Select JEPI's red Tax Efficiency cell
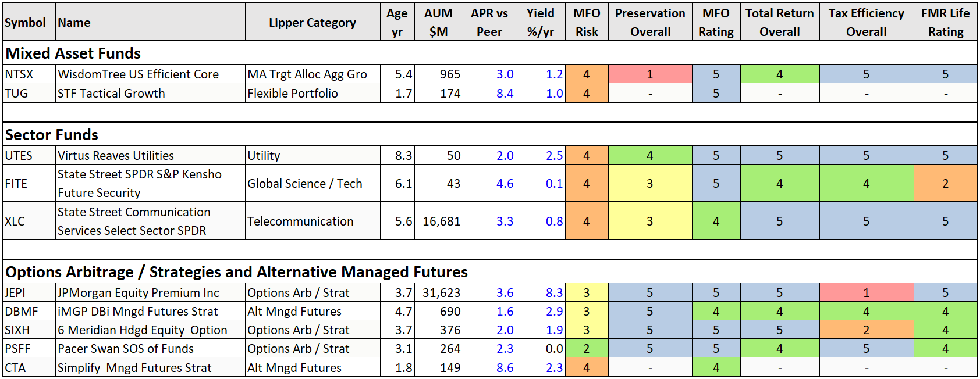 pyautogui.click(x=866, y=293)
